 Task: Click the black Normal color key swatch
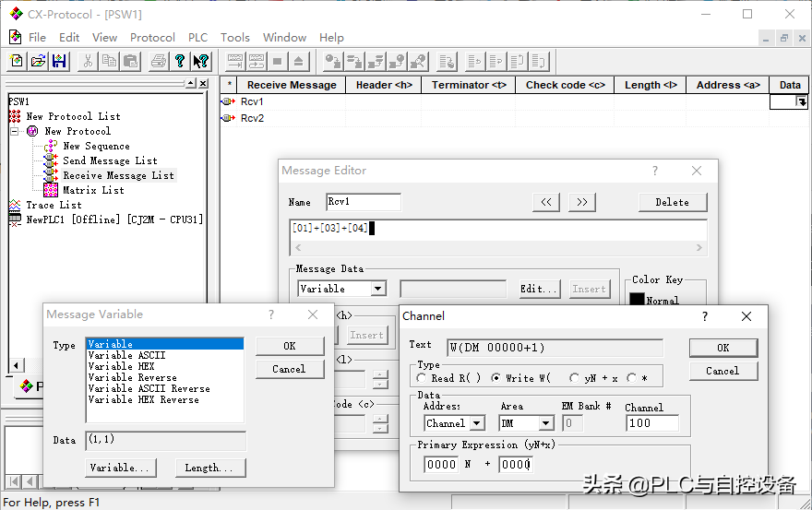point(637,300)
